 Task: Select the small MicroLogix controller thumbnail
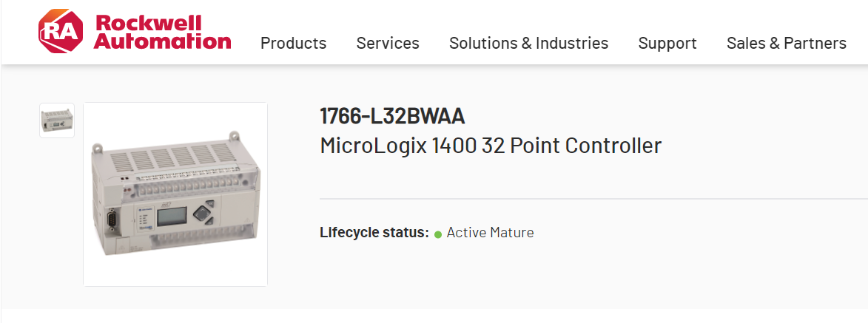coord(57,120)
